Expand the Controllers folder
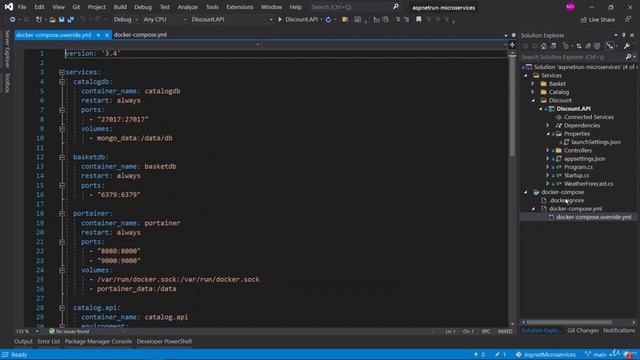Image resolution: width=640 pixels, height=360 pixels. pyautogui.click(x=548, y=150)
